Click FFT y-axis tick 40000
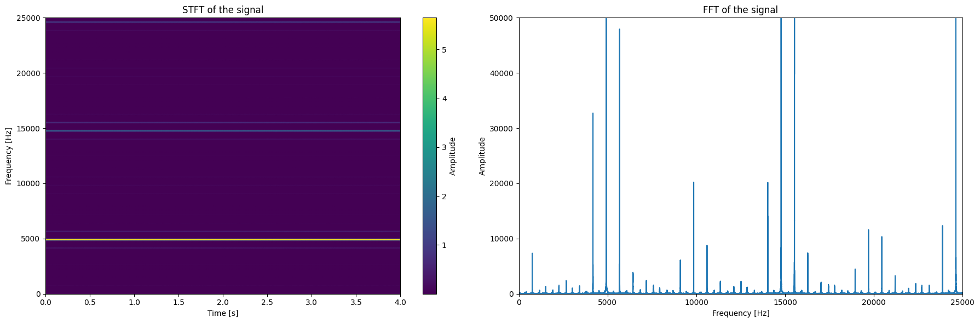980x323 pixels. pyautogui.click(x=503, y=73)
